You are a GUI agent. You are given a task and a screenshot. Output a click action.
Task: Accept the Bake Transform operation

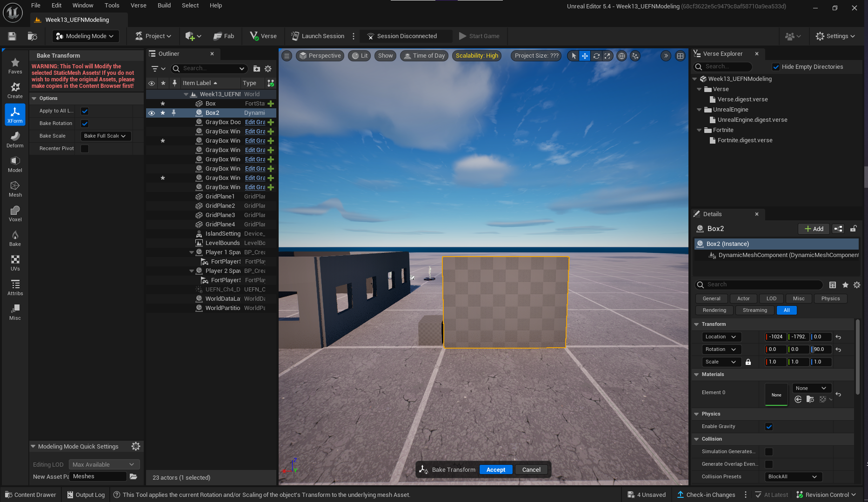click(x=496, y=469)
